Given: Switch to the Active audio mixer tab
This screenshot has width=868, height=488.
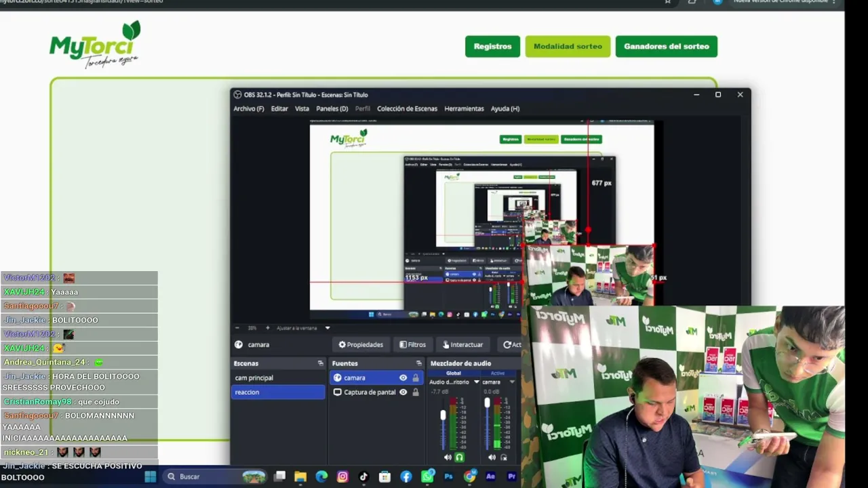Looking at the screenshot, I should coord(498,373).
